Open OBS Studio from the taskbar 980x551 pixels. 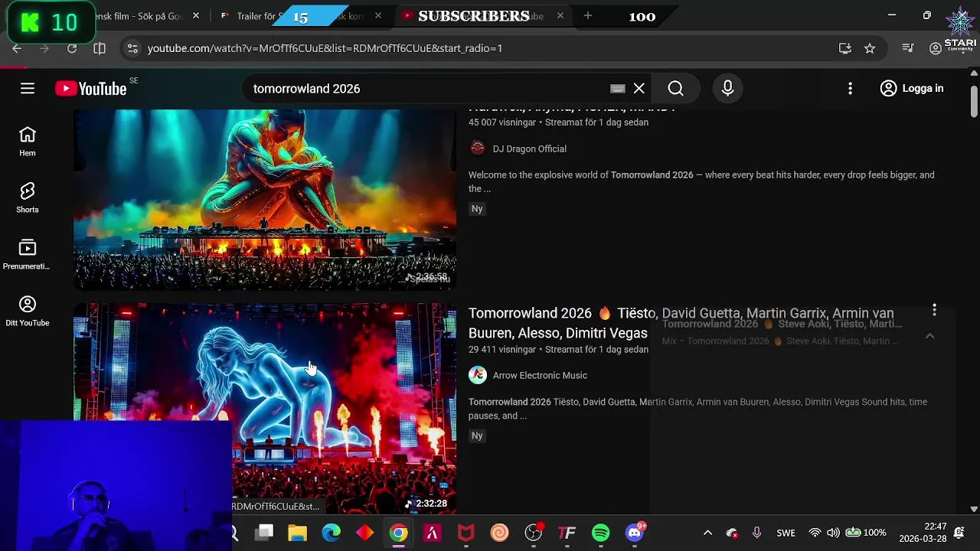pos(534,533)
